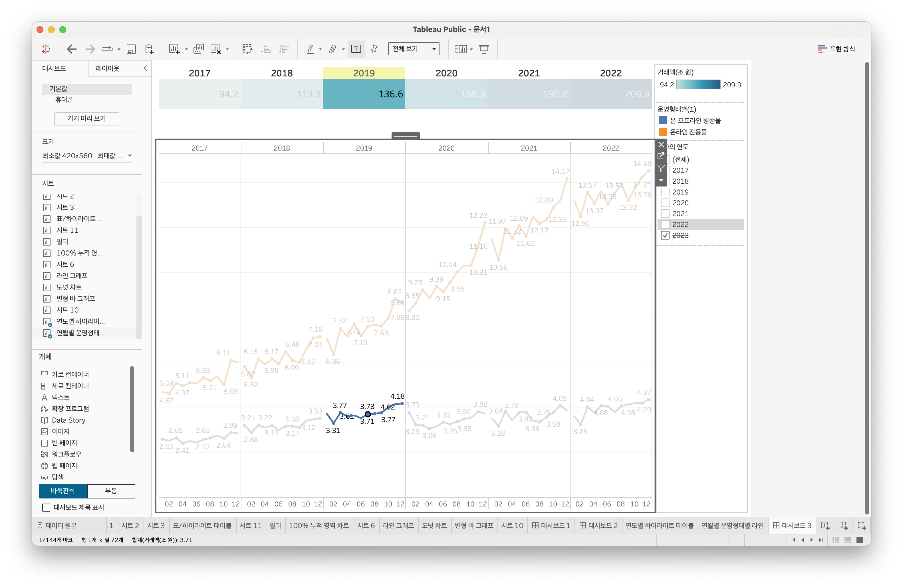Image resolution: width=903 pixels, height=588 pixels.
Task: Switch to the 레이아웃 tab
Action: point(107,68)
